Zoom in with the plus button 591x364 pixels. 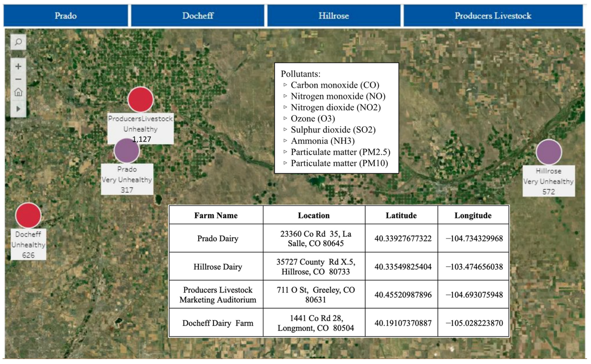18,66
